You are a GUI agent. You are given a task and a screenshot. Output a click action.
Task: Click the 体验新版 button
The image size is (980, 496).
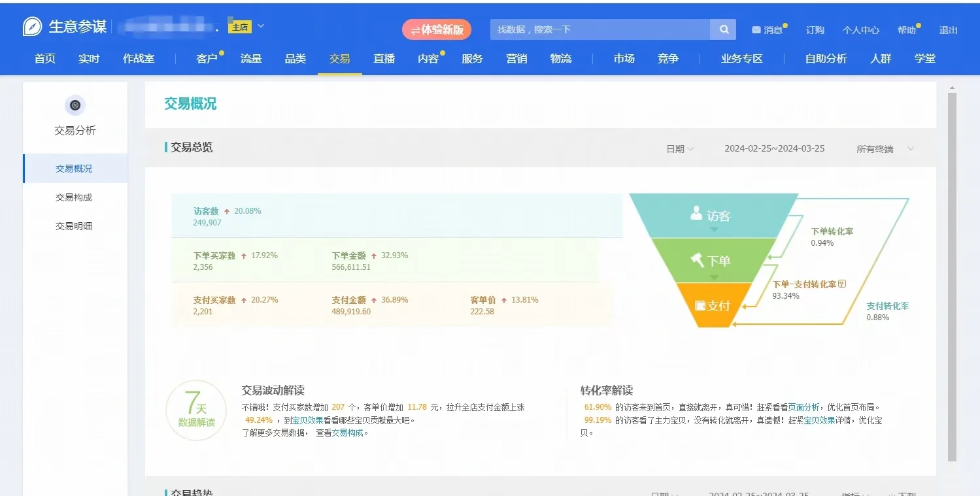(436, 29)
